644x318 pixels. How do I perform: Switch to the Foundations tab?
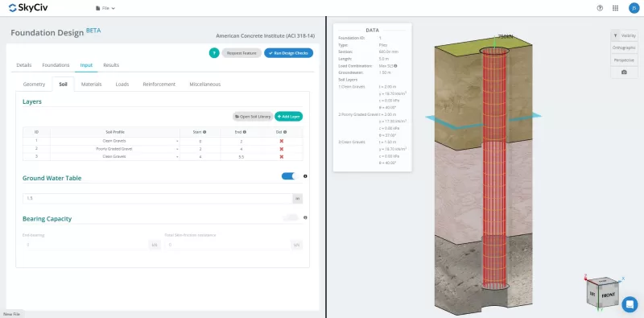point(56,65)
